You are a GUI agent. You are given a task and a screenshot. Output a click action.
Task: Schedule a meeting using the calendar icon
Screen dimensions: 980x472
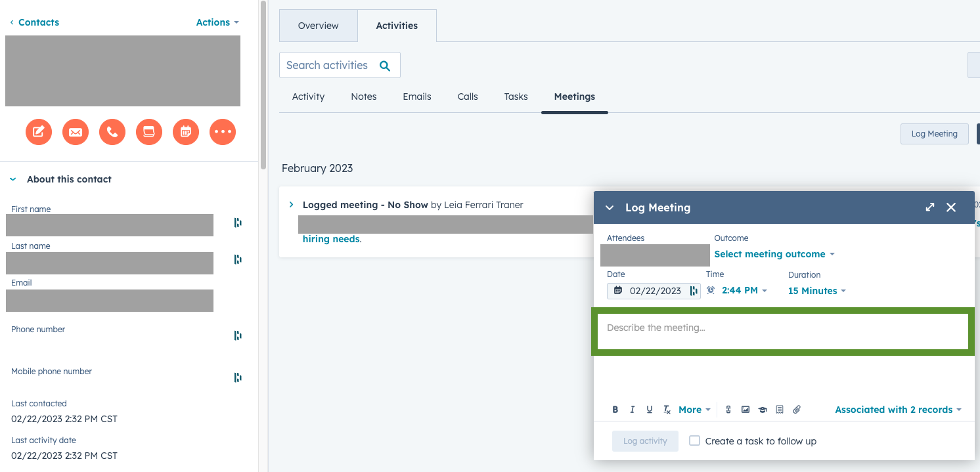tap(186, 131)
